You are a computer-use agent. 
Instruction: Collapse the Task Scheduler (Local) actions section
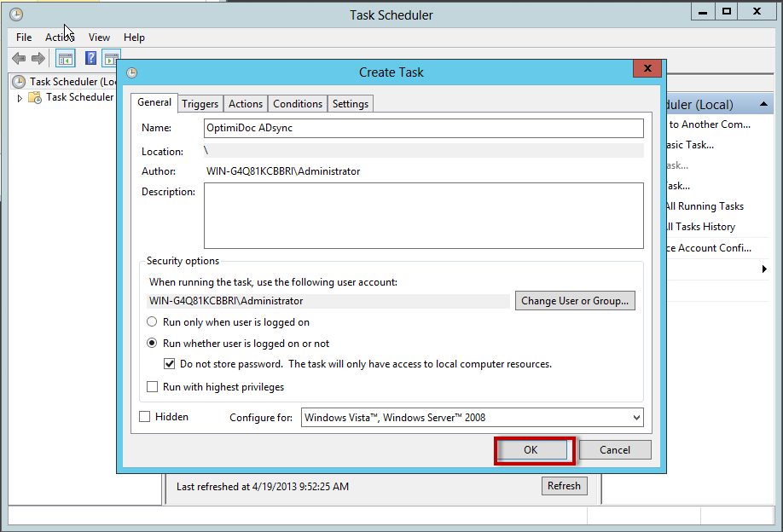click(x=766, y=104)
